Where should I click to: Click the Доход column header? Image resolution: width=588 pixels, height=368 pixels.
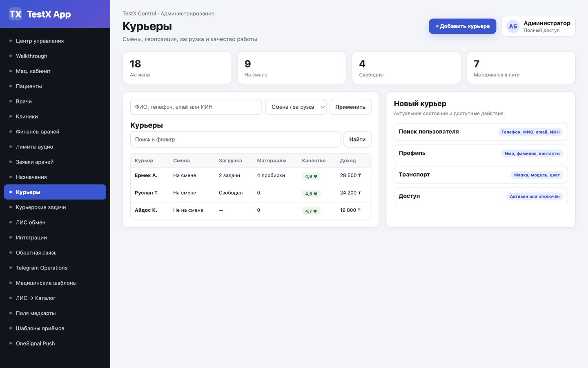point(348,161)
